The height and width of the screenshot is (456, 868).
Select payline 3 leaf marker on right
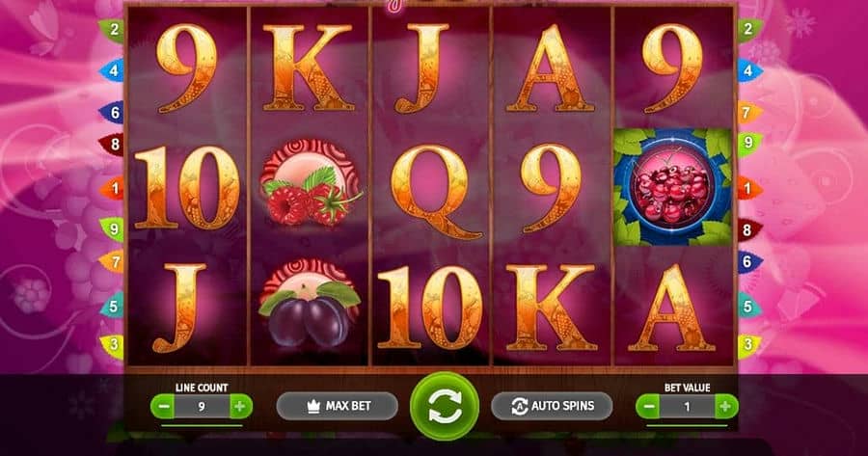[x=749, y=345]
